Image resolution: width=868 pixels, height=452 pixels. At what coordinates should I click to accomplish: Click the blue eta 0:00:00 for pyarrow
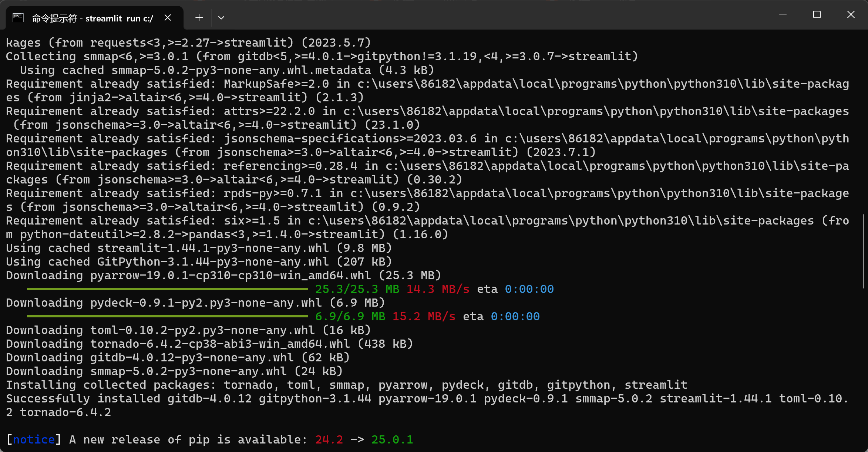coord(529,289)
